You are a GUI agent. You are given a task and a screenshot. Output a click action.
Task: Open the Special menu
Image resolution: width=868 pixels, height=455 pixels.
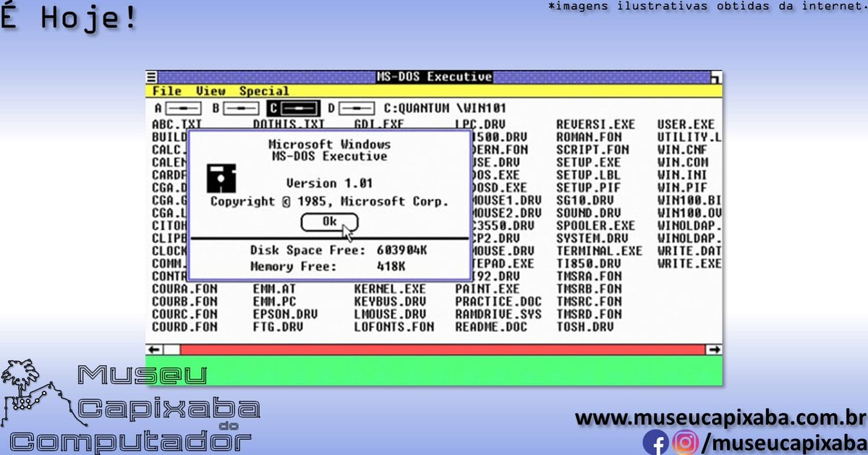[x=264, y=90]
